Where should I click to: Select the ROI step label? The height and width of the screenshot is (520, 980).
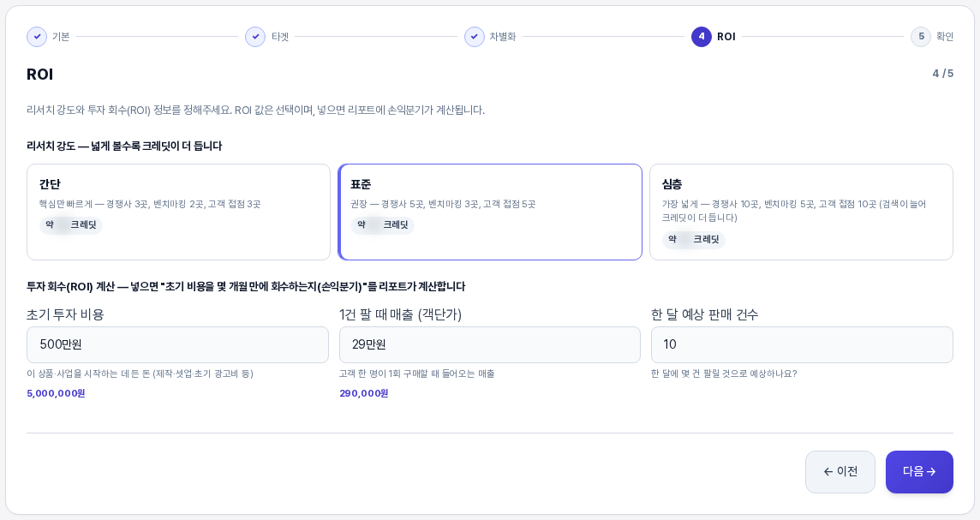pos(726,37)
